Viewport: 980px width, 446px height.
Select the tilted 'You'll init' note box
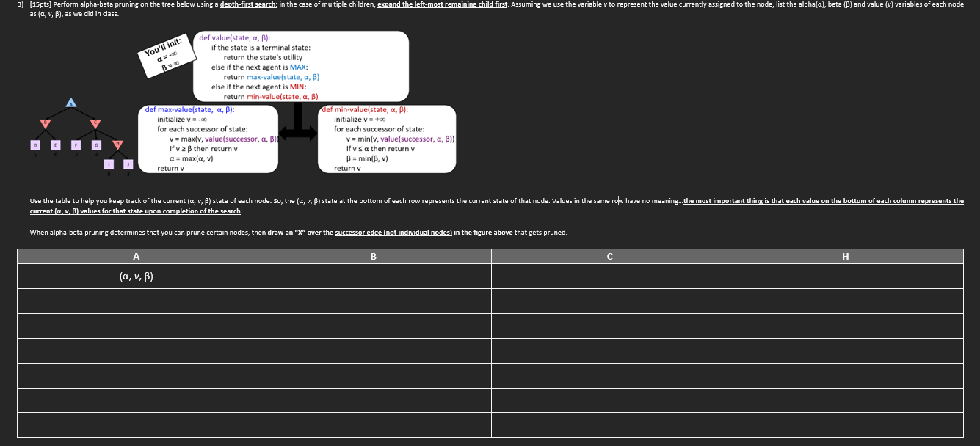tap(166, 57)
